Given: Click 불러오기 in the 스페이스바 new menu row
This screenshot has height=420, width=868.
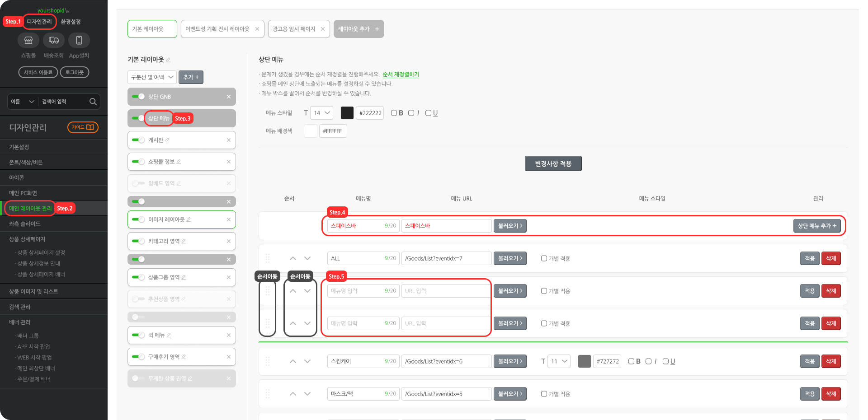Looking at the screenshot, I should (x=510, y=226).
